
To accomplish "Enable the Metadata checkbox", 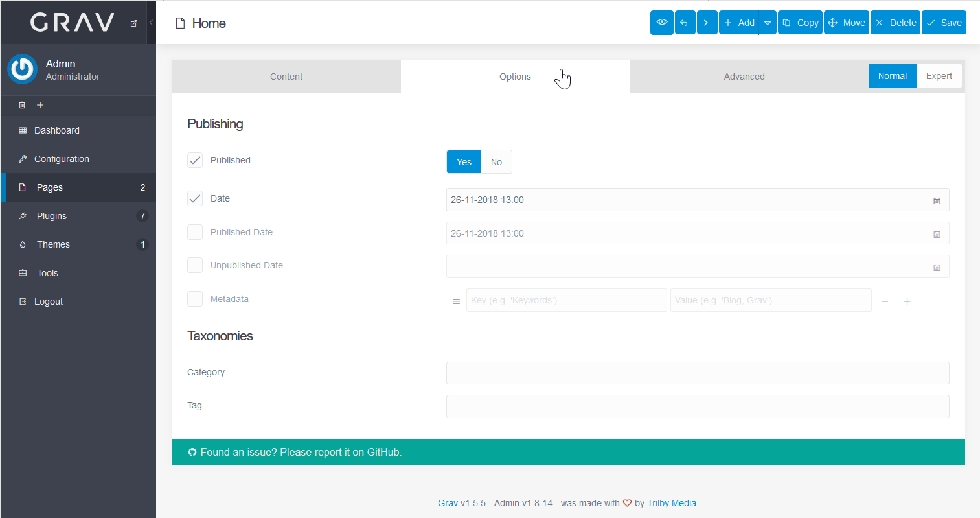I will click(x=195, y=299).
